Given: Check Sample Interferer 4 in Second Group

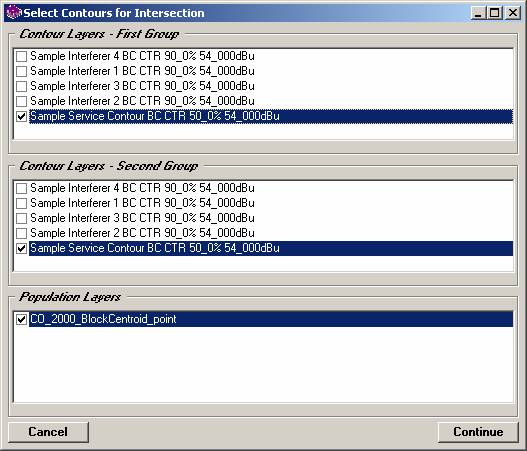Looking at the screenshot, I should pos(22,188).
